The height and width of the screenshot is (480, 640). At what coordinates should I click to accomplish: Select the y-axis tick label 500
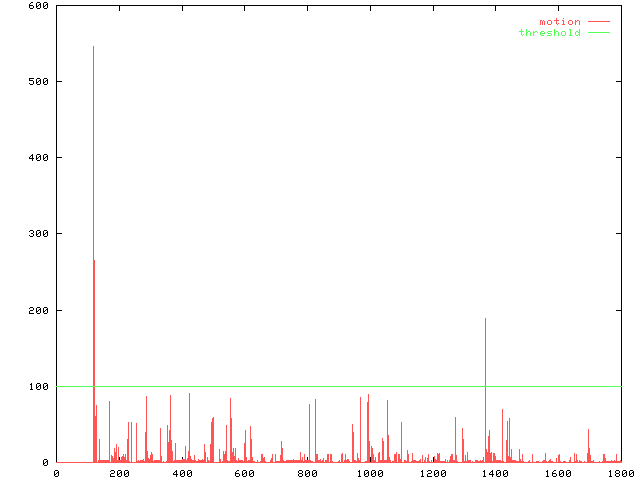pyautogui.click(x=38, y=81)
